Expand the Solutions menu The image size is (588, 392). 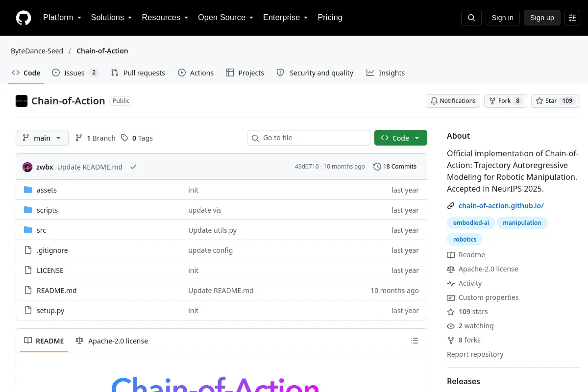pyautogui.click(x=111, y=18)
